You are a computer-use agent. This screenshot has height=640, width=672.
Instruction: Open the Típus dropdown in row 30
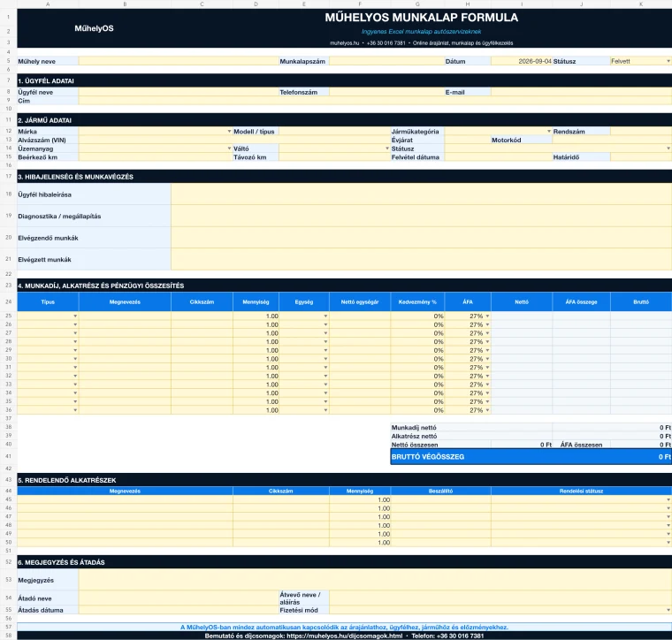click(x=75, y=359)
